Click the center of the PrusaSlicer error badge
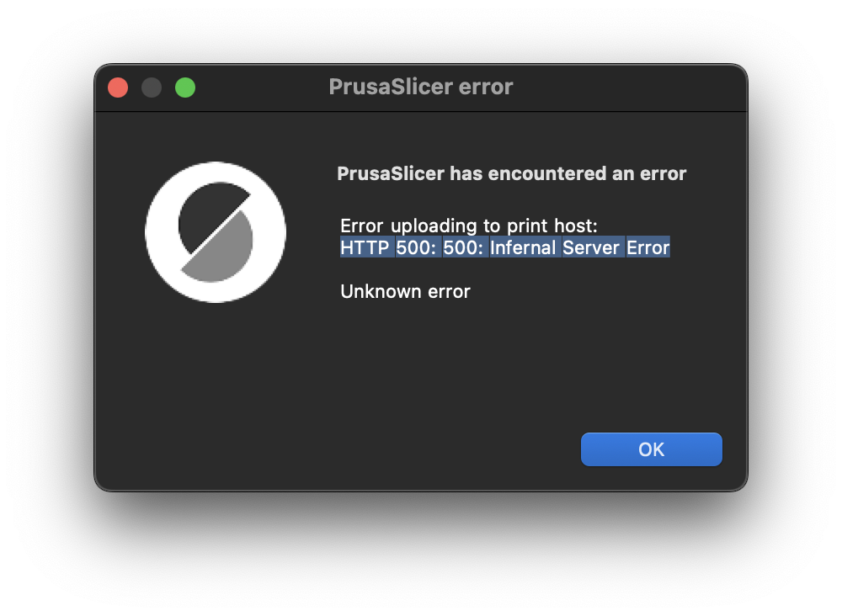 pyautogui.click(x=216, y=231)
